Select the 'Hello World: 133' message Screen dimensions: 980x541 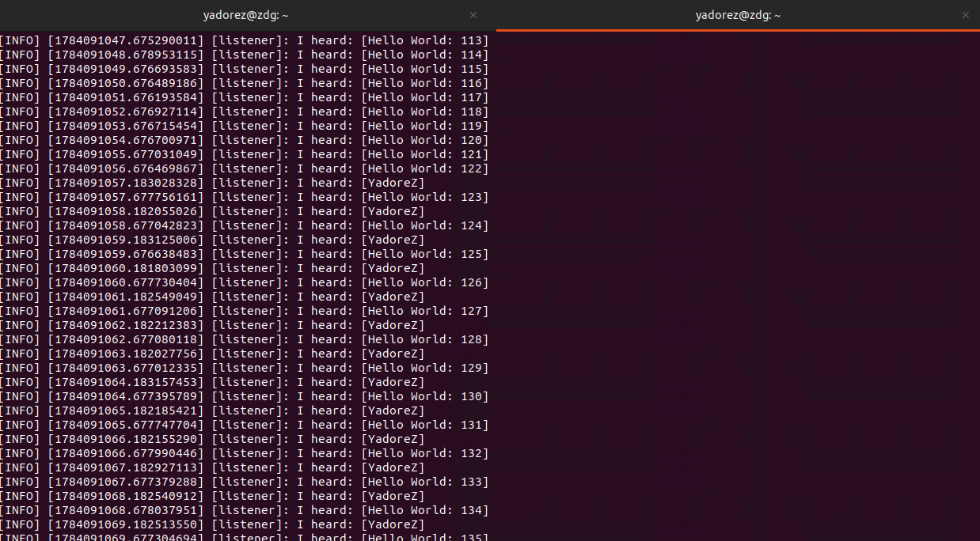point(245,482)
